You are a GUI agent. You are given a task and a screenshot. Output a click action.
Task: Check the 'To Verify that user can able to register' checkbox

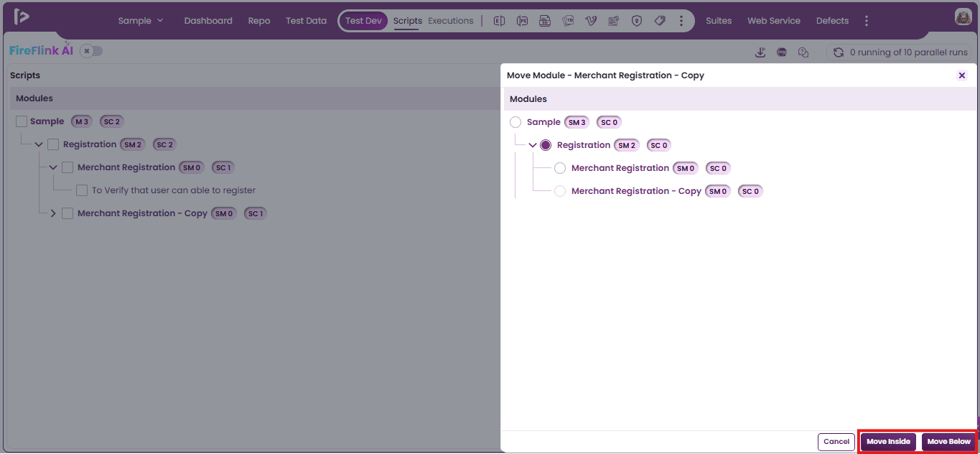coord(82,190)
